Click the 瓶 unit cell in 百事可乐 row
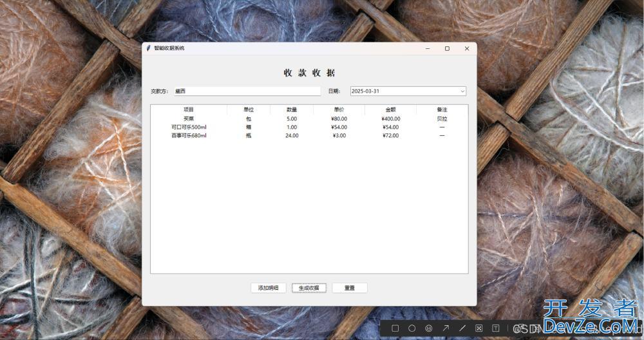The image size is (644, 340). pyautogui.click(x=249, y=135)
